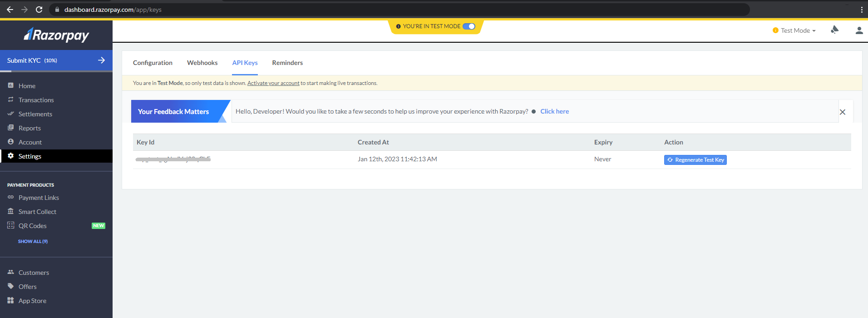Click the Settings gear icon

pos(11,156)
